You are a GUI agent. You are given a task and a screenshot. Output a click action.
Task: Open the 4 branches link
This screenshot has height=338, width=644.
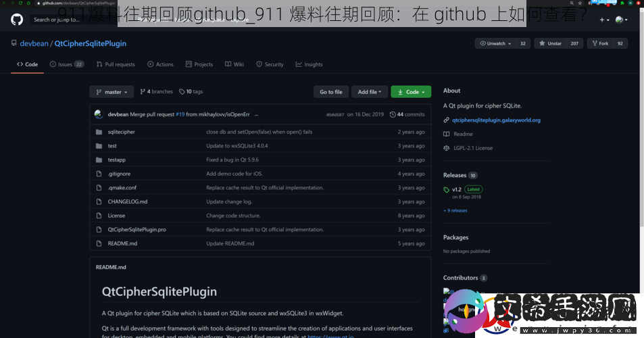coord(157,91)
